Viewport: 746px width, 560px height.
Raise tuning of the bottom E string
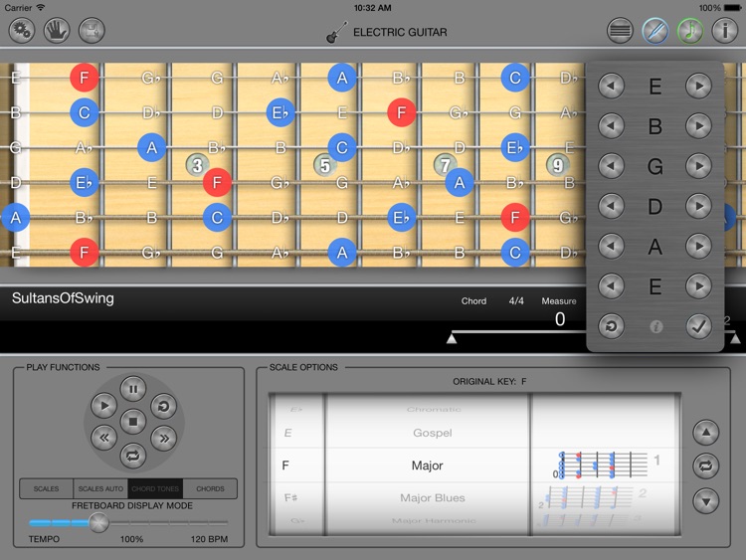(x=698, y=285)
